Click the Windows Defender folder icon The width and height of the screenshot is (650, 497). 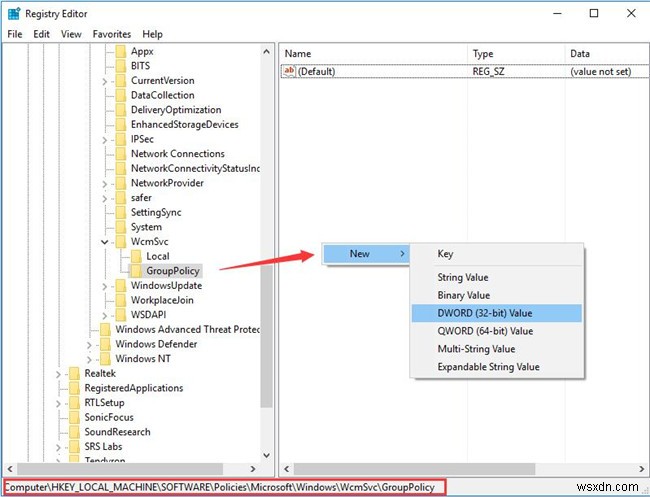tap(105, 344)
